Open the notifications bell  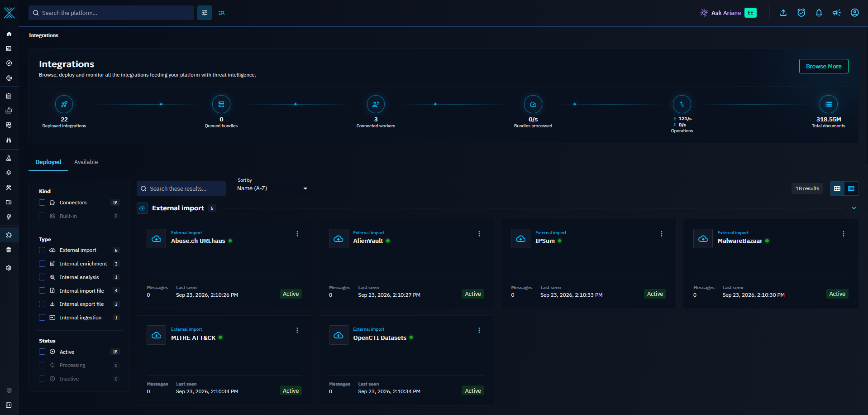click(819, 13)
